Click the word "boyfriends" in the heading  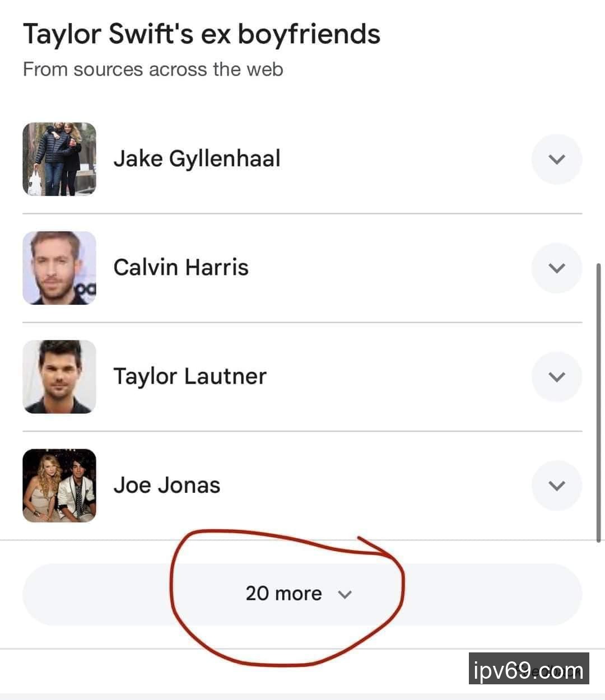[309, 34]
